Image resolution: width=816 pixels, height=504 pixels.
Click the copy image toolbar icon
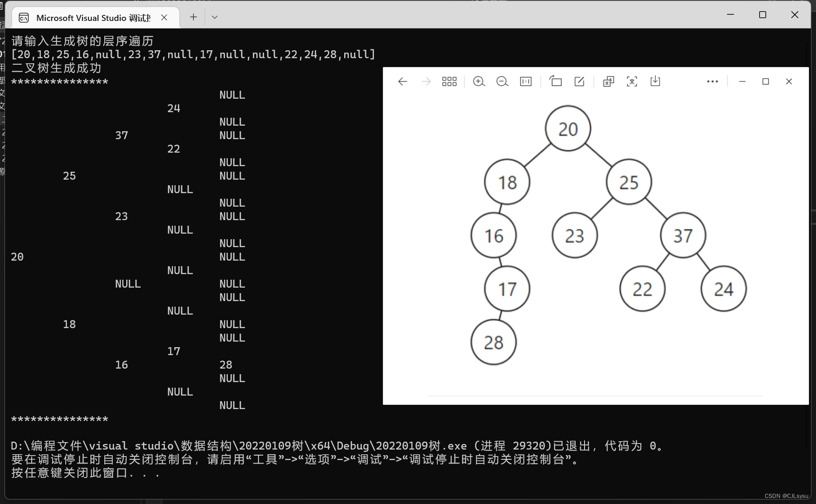[x=608, y=81]
